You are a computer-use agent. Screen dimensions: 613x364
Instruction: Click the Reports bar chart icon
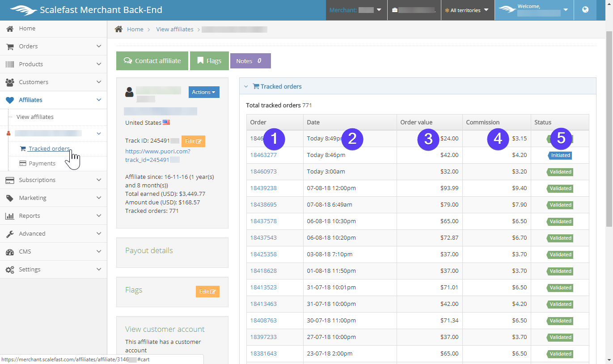[x=10, y=216]
